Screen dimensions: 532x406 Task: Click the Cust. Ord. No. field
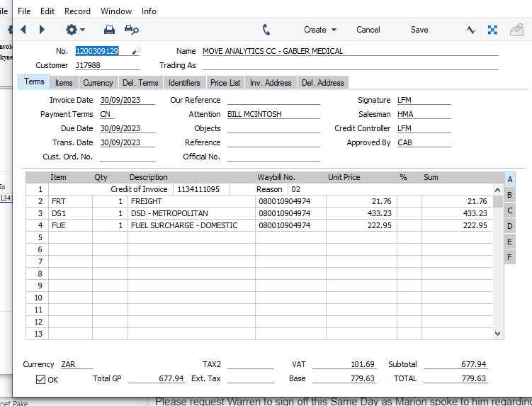pyautogui.click(x=128, y=157)
